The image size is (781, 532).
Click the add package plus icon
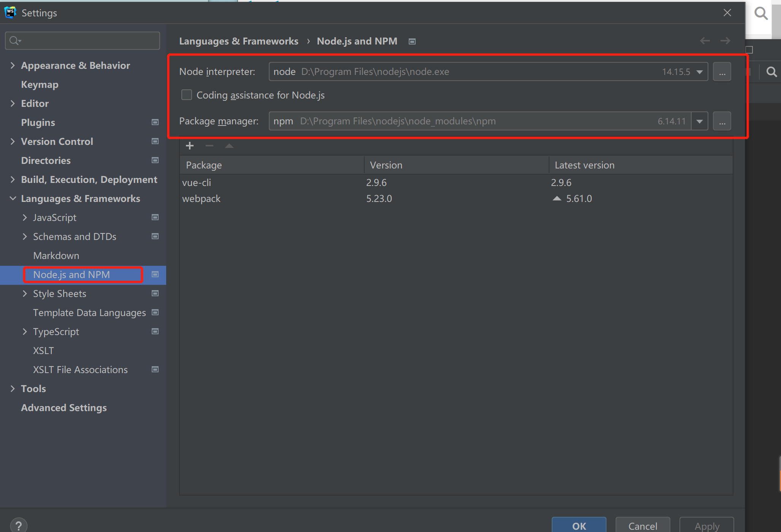190,146
